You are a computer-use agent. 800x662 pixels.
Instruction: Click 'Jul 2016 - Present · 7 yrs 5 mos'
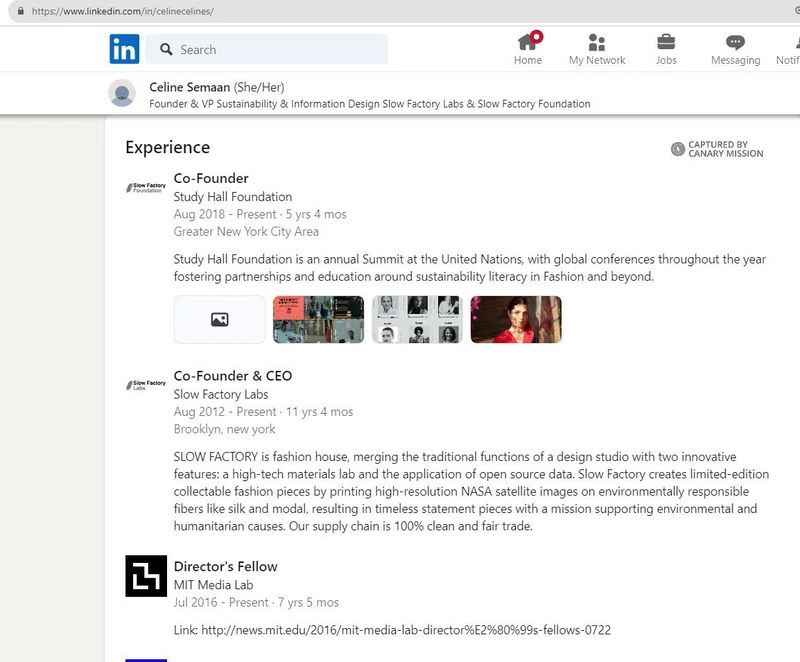[256, 602]
